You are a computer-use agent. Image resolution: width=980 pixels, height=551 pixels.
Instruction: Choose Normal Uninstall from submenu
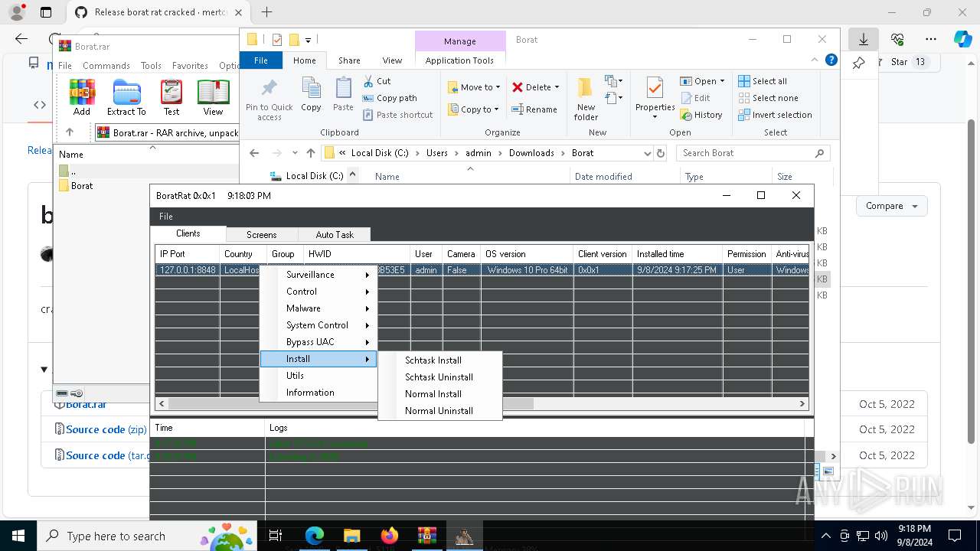point(440,411)
